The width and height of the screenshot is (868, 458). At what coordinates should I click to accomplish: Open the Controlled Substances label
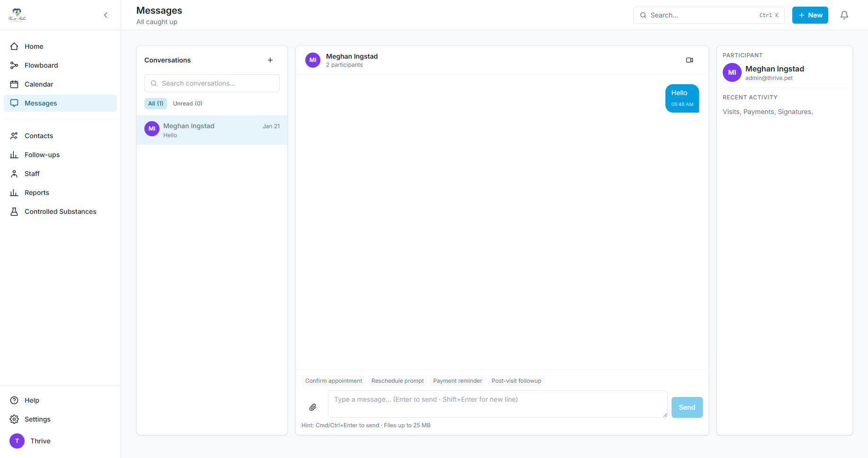(x=61, y=211)
